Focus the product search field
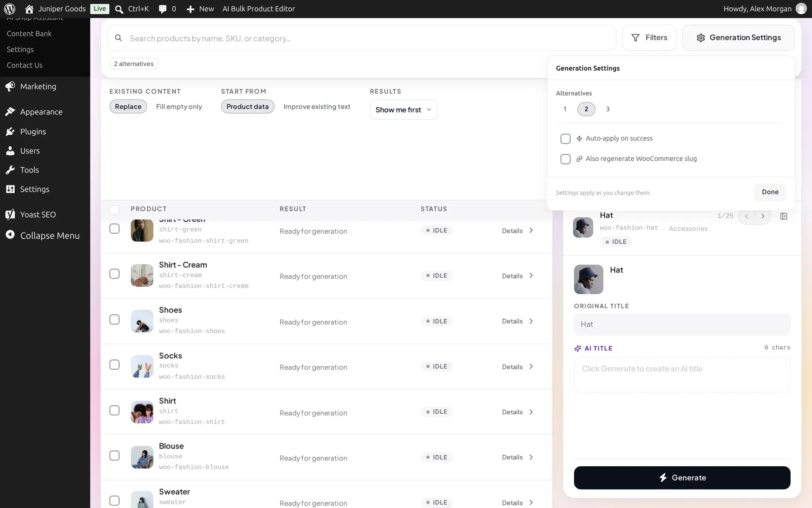This screenshot has width=812, height=508. [x=362, y=38]
